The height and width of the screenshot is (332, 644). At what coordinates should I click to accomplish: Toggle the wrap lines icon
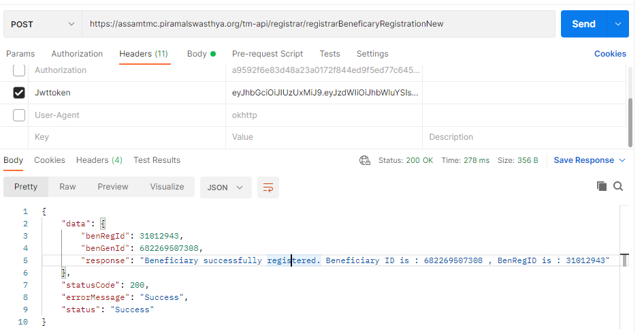pos(268,187)
